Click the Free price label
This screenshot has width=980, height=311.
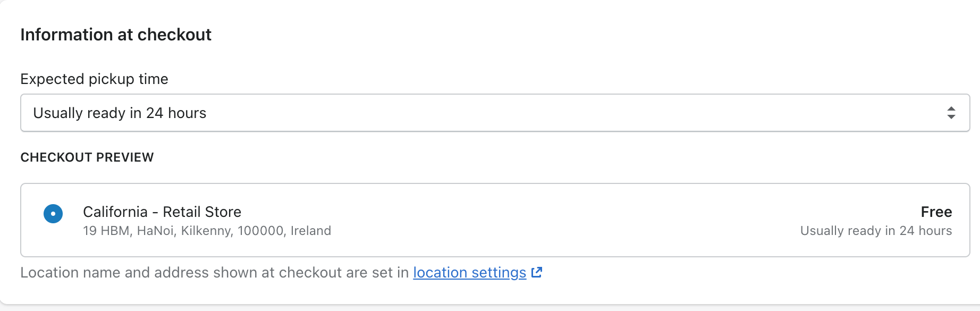[x=936, y=212]
